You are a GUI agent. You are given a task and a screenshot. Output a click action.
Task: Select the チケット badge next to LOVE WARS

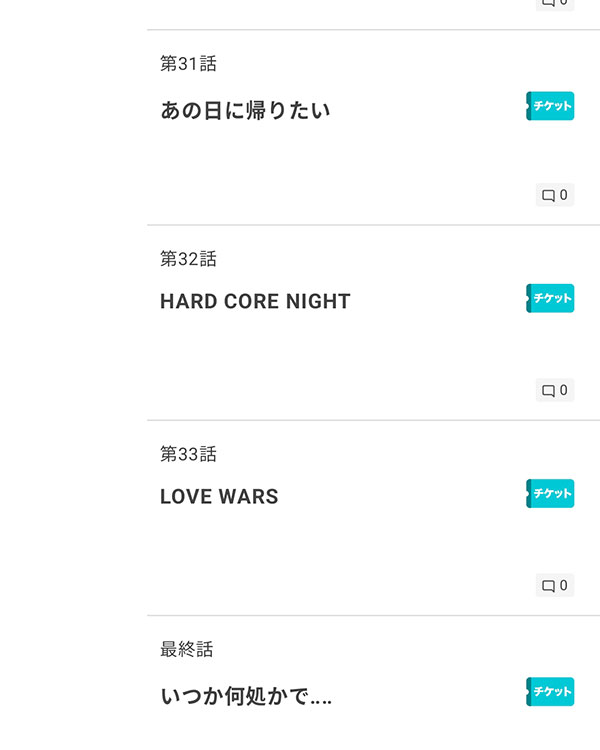pos(550,493)
